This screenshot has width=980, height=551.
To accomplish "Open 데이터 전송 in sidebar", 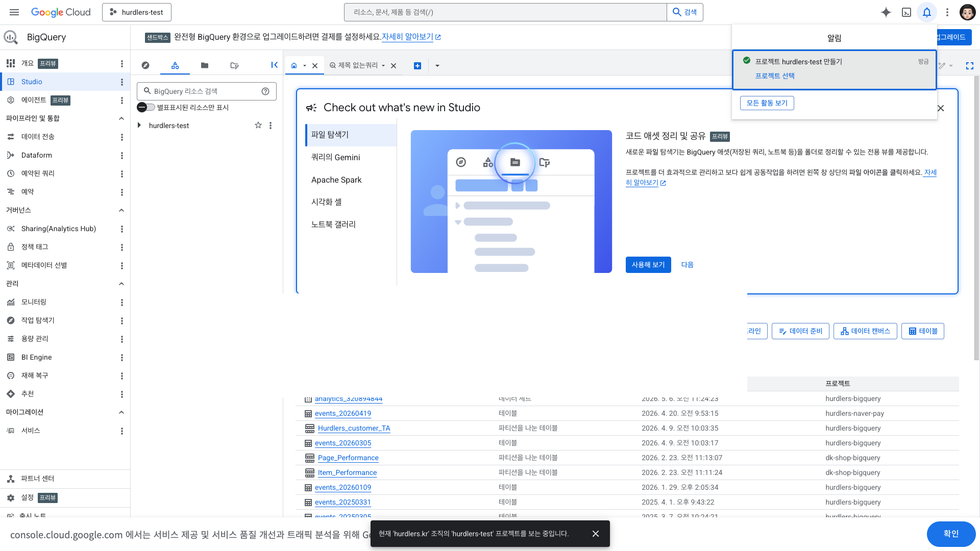I will pos(38,137).
